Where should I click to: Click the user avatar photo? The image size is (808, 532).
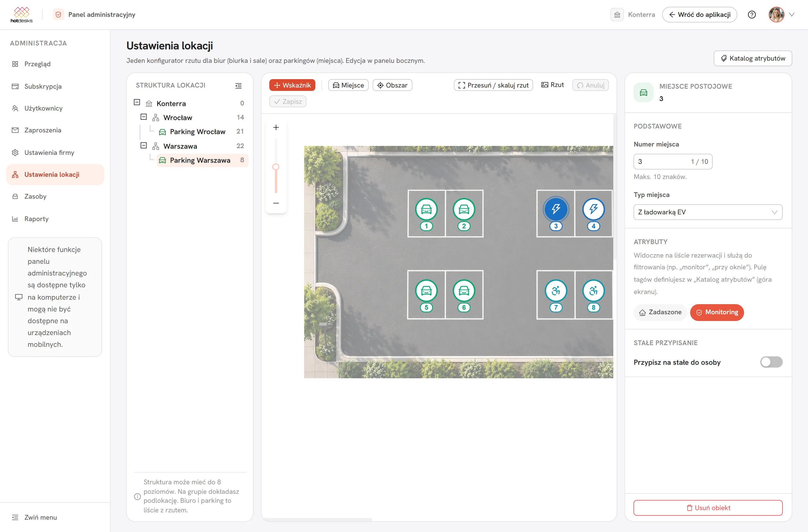(776, 15)
